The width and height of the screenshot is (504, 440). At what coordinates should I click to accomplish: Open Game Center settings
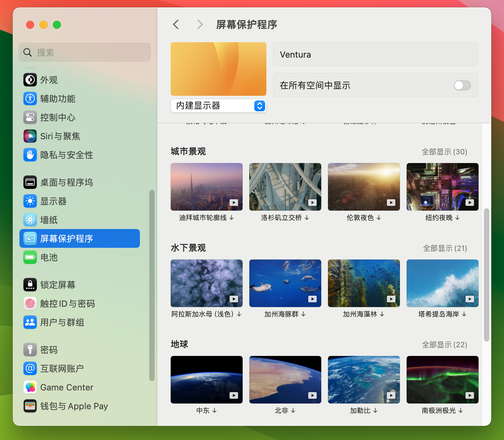pos(67,387)
